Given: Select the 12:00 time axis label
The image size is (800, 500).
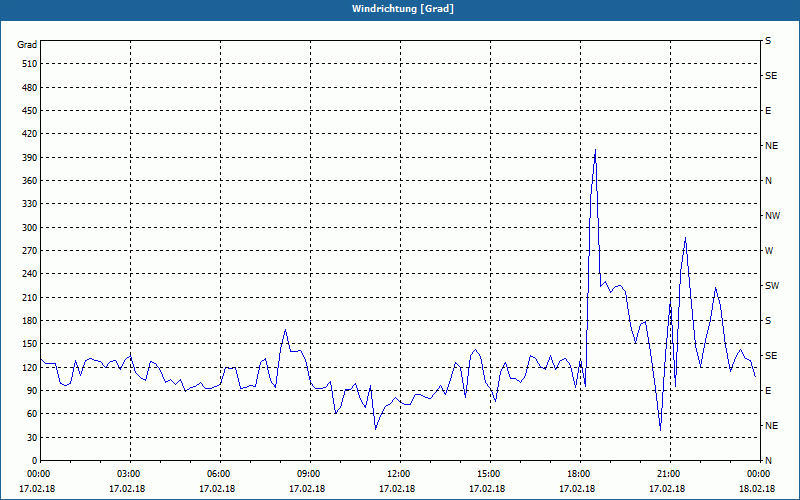Looking at the screenshot, I should click(399, 474).
